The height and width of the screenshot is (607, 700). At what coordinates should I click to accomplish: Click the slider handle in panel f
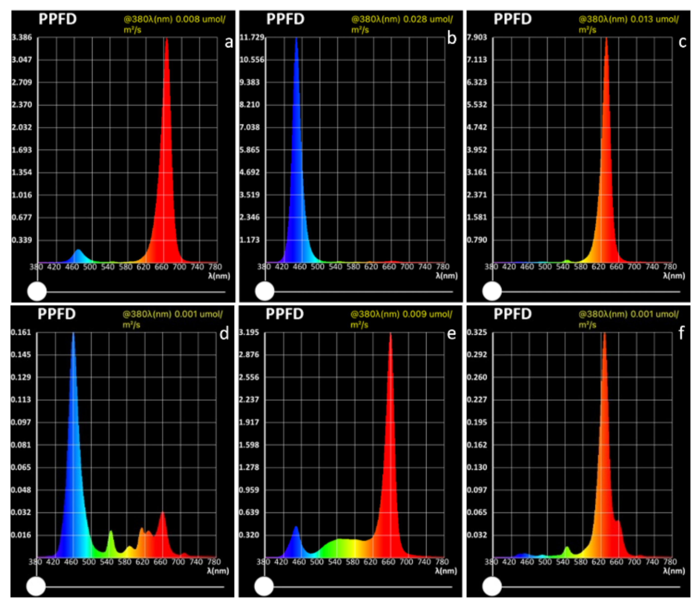492,586
